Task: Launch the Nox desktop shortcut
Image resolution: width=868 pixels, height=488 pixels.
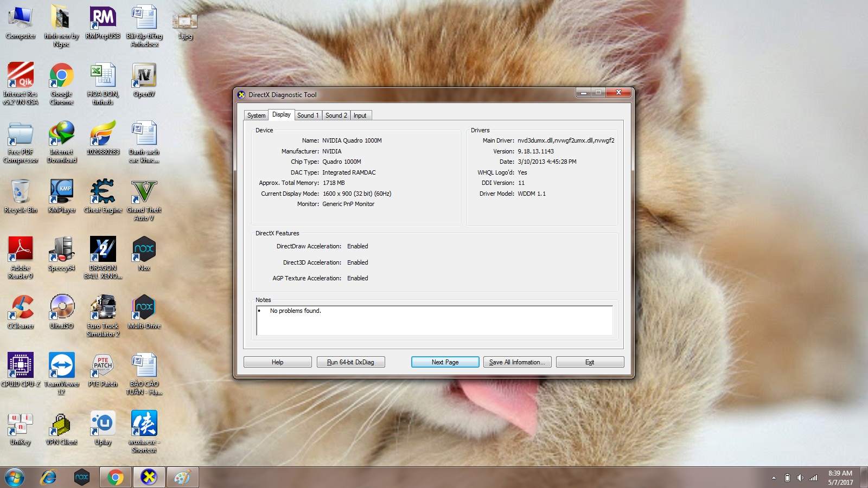Action: click(x=144, y=254)
